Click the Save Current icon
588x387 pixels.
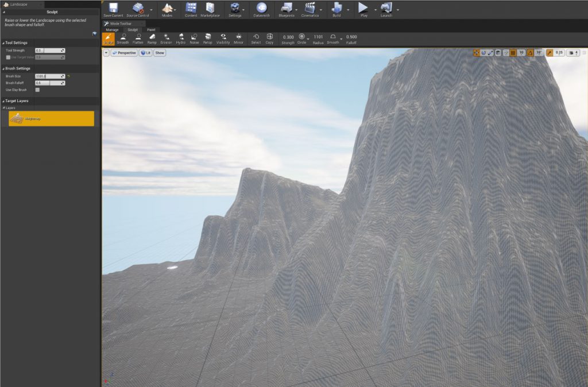(113, 9)
